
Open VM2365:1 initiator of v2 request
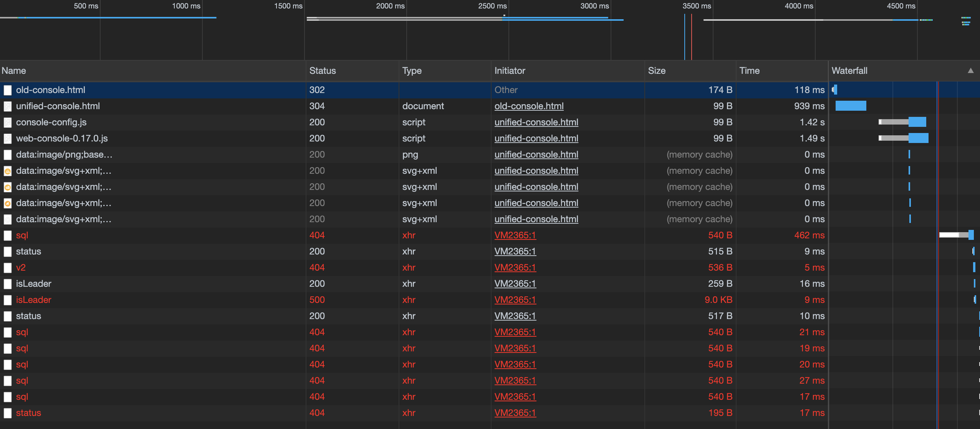tap(515, 268)
